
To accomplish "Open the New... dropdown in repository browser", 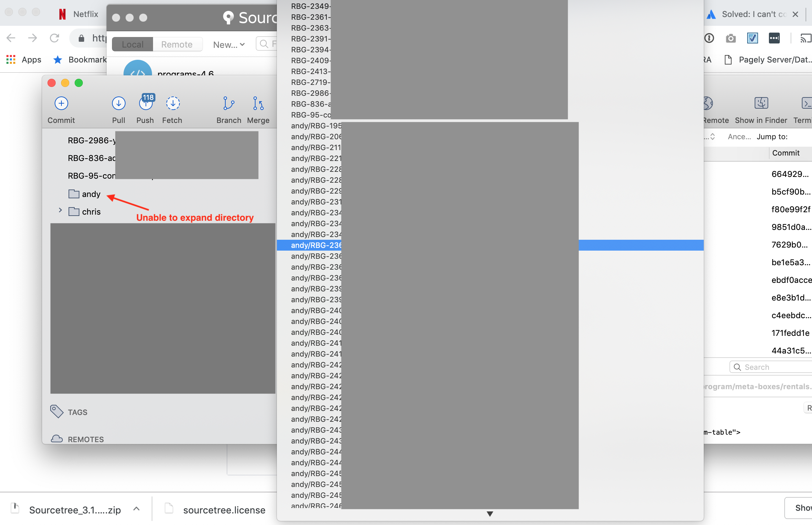I will click(229, 45).
